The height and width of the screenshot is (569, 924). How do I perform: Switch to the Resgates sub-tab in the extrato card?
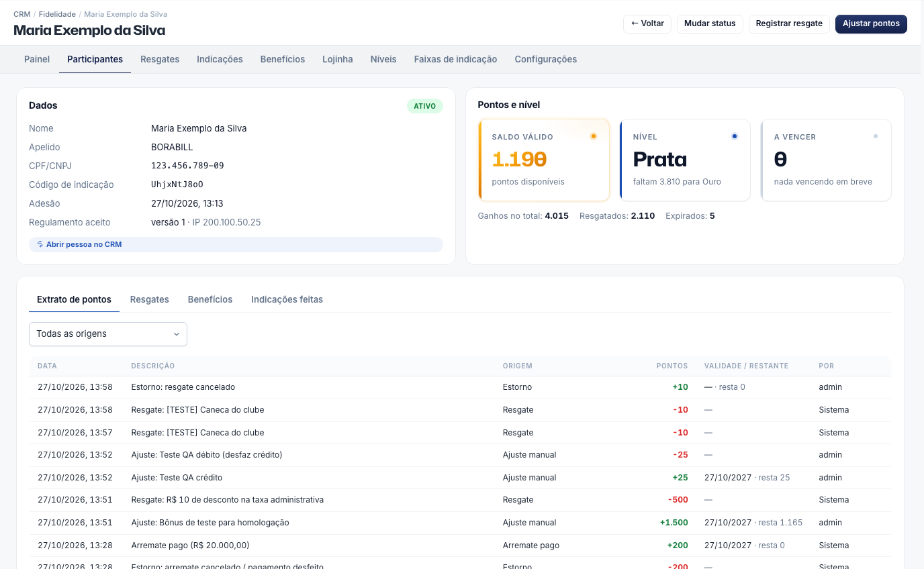tap(150, 299)
